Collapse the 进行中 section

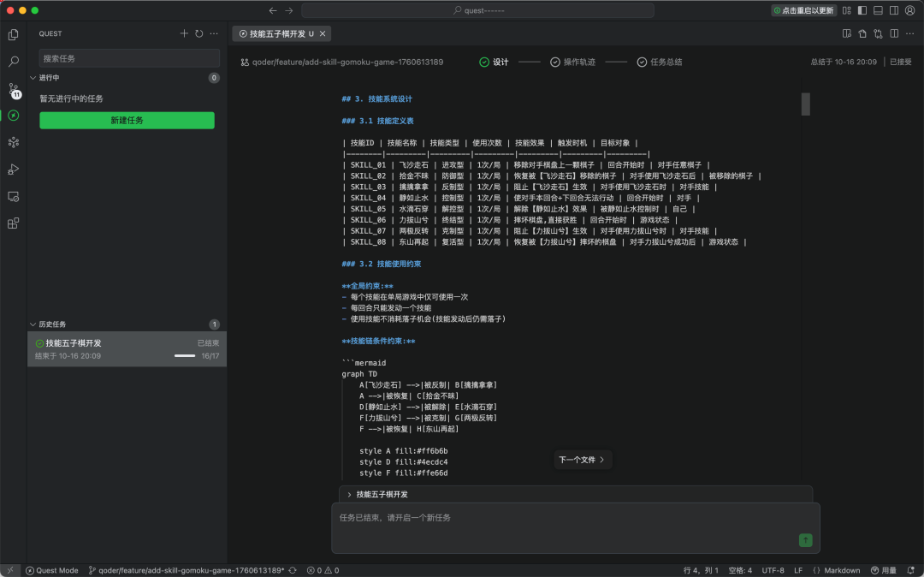pyautogui.click(x=33, y=78)
